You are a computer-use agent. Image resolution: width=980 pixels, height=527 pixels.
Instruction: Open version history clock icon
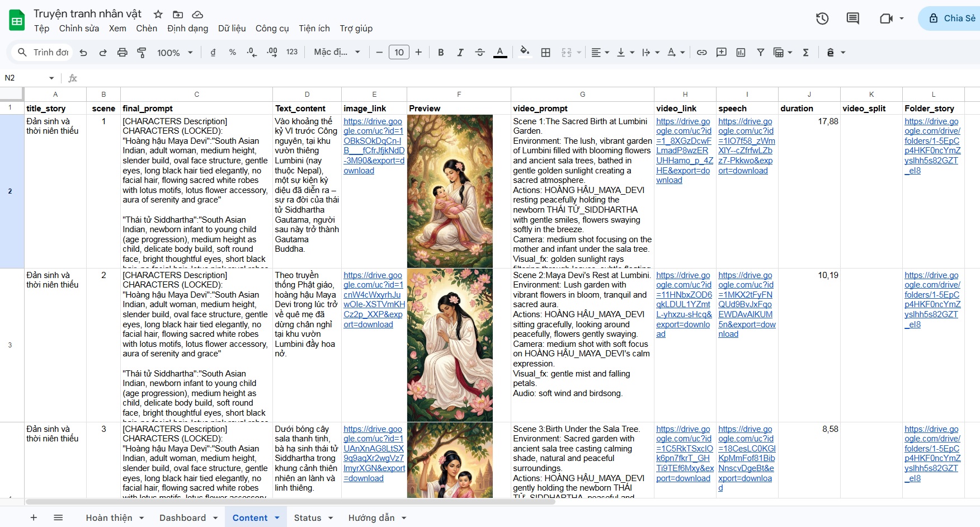(x=822, y=18)
